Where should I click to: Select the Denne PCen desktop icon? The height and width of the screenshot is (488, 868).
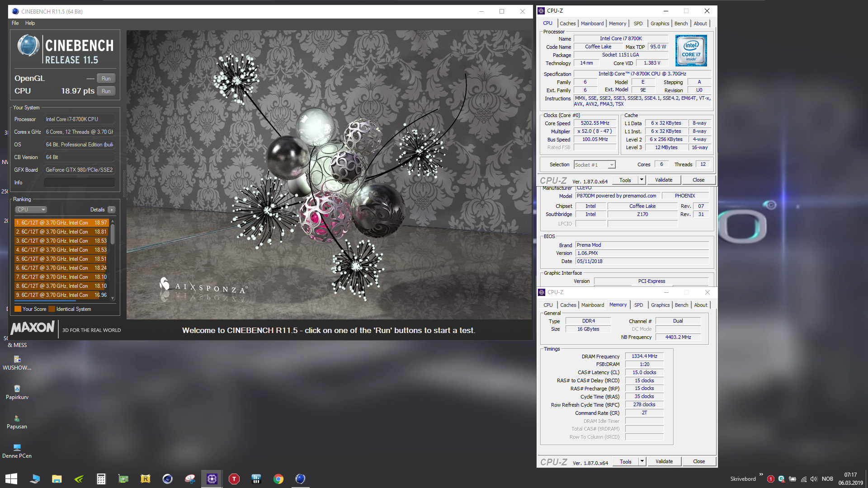[x=17, y=451]
